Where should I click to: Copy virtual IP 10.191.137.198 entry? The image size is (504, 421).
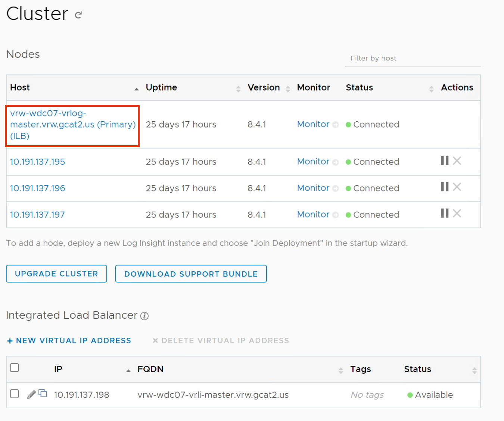(43, 393)
